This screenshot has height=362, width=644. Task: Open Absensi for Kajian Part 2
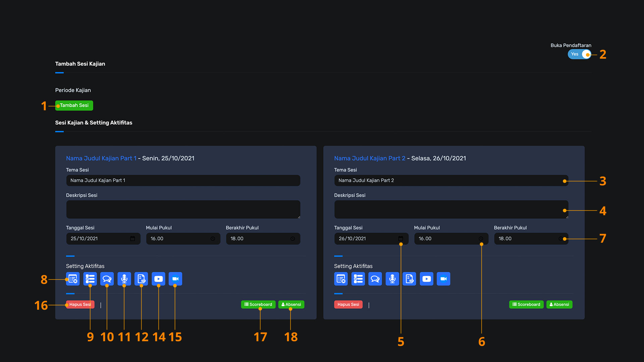tap(559, 304)
